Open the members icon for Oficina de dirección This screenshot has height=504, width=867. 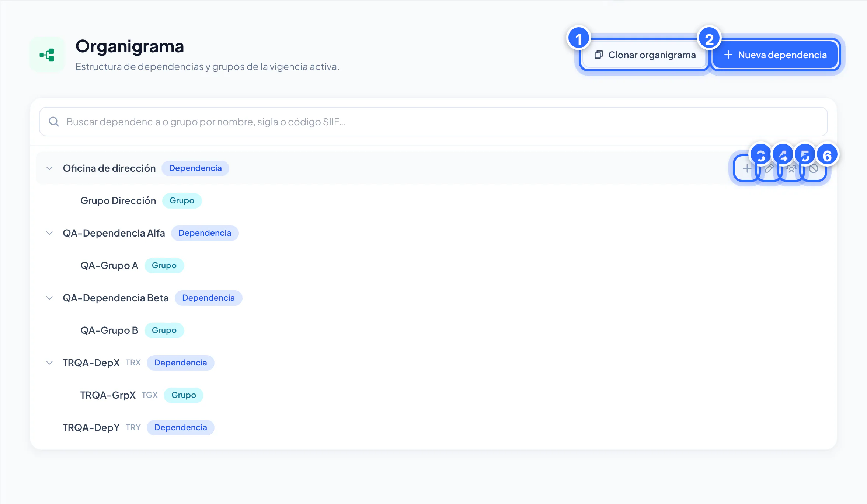(791, 168)
